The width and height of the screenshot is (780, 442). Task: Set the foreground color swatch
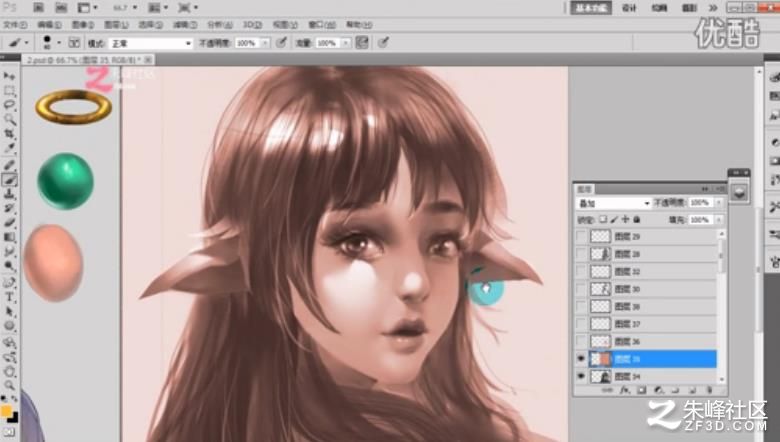5,411
